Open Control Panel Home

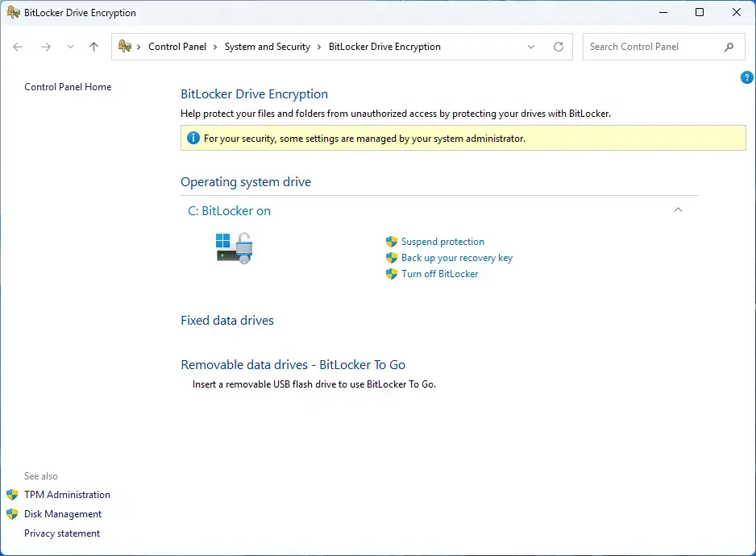point(68,87)
